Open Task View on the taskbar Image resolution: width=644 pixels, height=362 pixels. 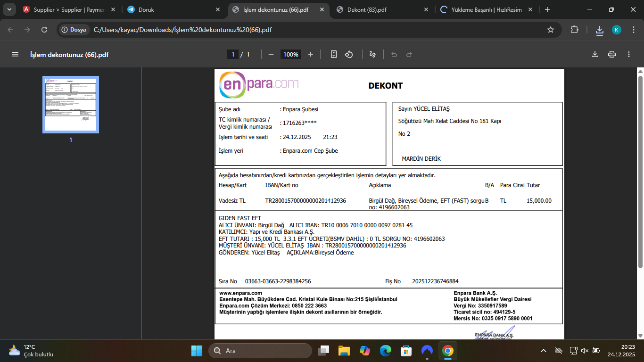coord(323,351)
